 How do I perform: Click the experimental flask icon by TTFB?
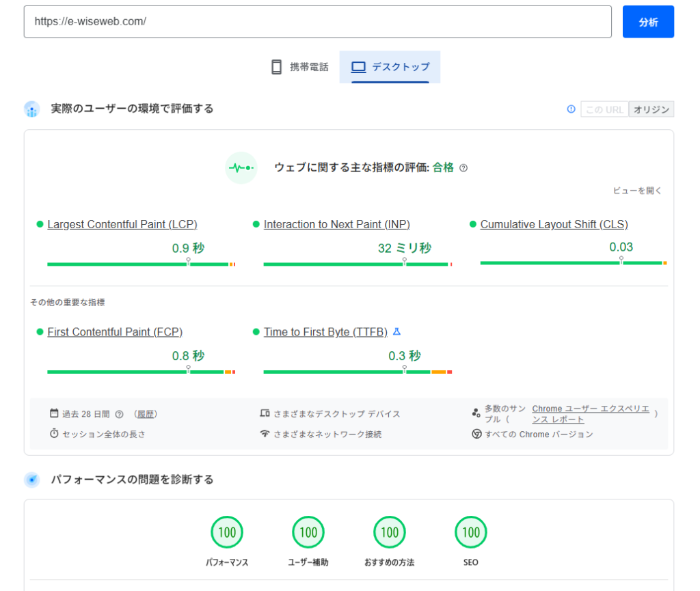coord(396,331)
